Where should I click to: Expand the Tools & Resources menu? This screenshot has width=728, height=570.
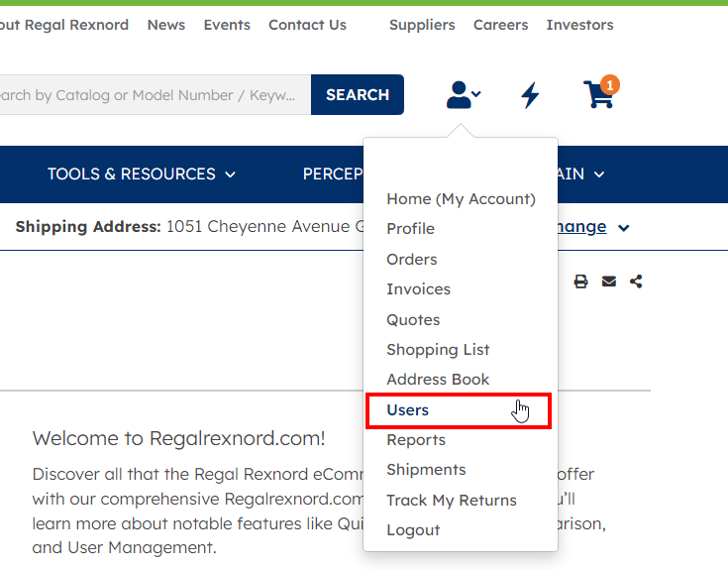point(142,174)
